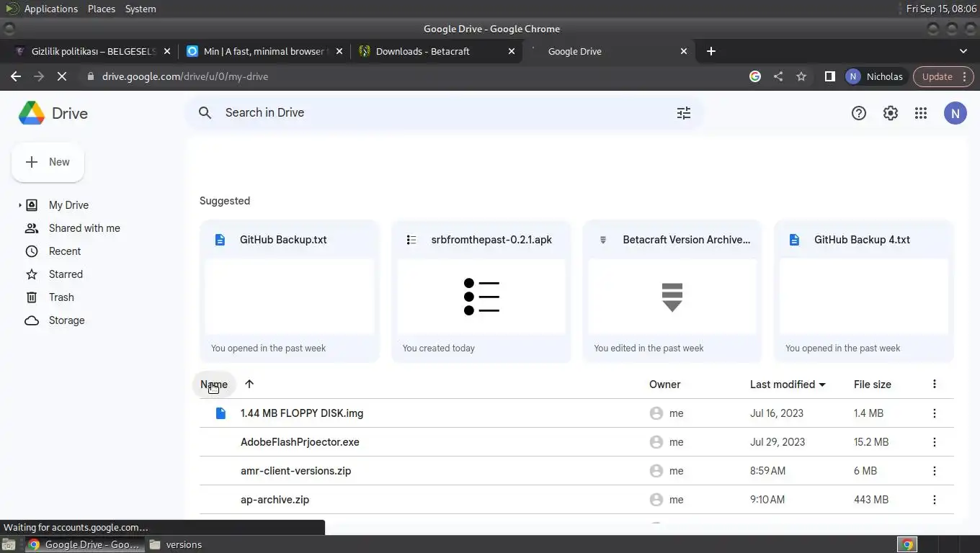
Task: Open a new browser tab with plus
Action: [x=711, y=51]
